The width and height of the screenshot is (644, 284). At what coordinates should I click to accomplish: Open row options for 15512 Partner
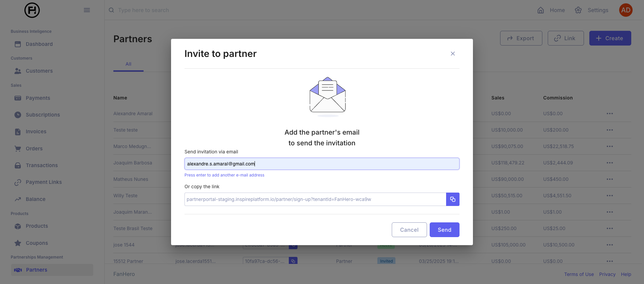pyautogui.click(x=610, y=261)
